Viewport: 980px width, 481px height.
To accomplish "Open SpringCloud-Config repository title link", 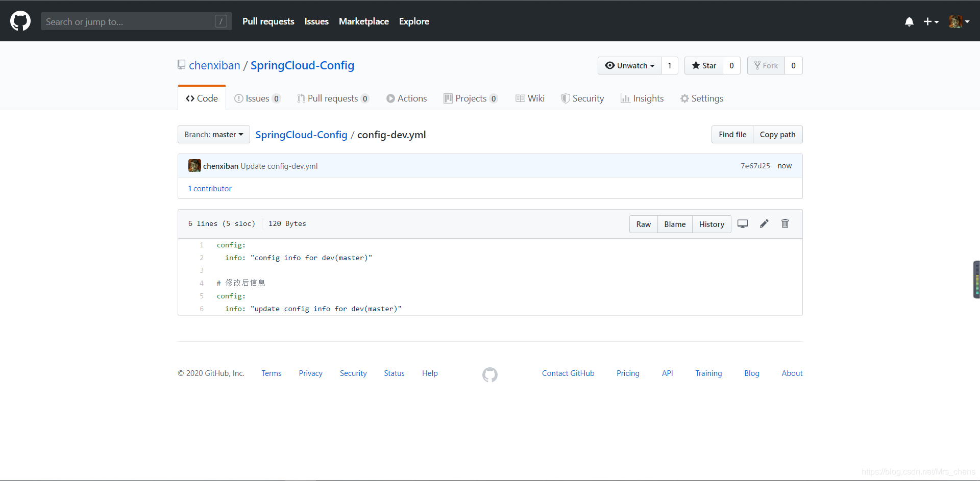I will coord(302,65).
